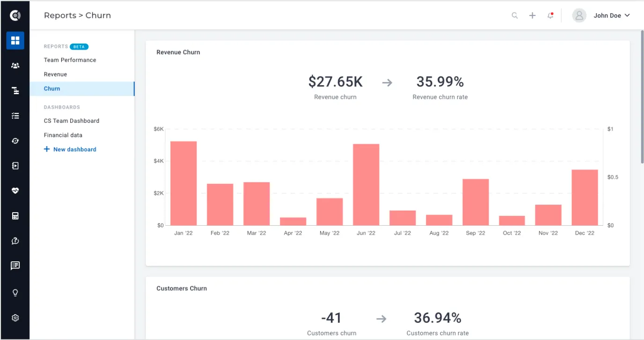Open the calculator icon in sidebar
Image resolution: width=644 pixels, height=340 pixels.
[15, 216]
